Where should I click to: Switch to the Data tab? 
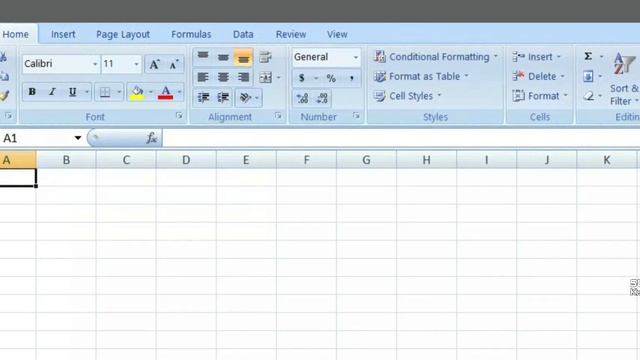[243, 34]
